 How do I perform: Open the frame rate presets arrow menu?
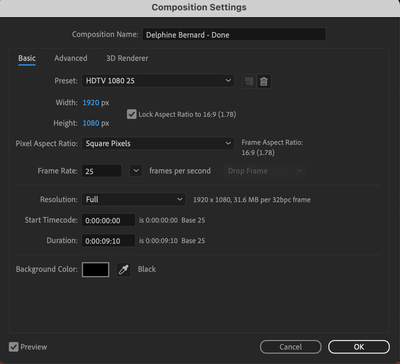click(136, 171)
